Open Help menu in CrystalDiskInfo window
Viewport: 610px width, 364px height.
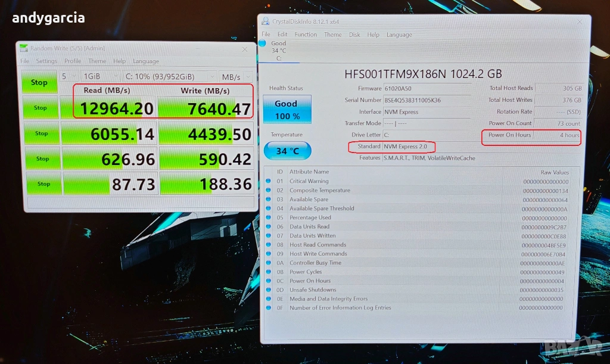[x=373, y=35]
